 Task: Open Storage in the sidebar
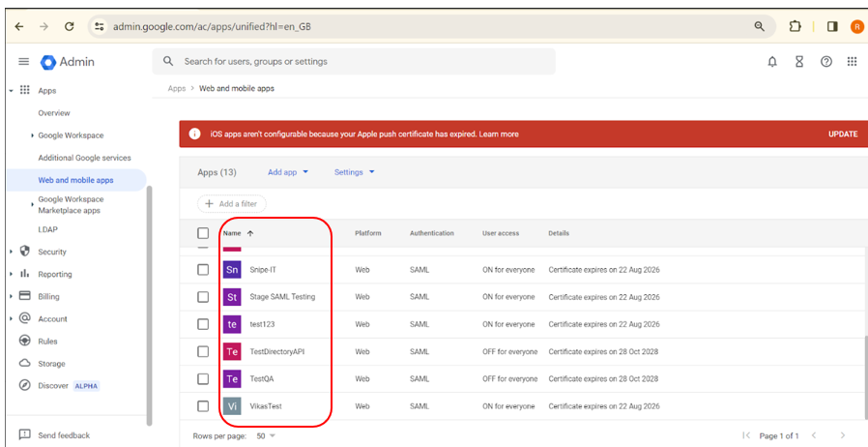point(51,364)
